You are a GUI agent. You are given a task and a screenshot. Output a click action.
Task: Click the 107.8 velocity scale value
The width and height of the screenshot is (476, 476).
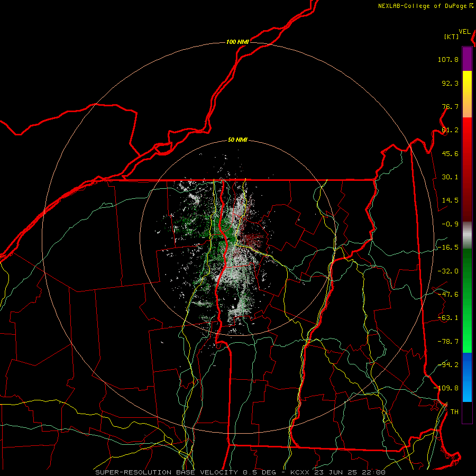coord(448,59)
